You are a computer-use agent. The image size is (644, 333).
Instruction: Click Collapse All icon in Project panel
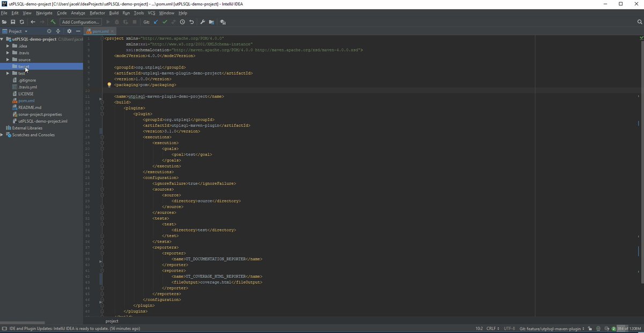[x=58, y=31]
